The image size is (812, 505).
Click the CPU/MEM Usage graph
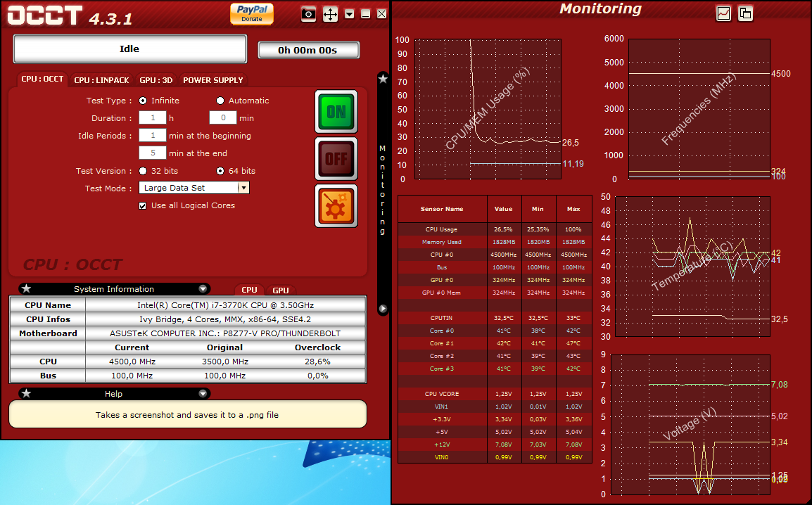(x=488, y=109)
